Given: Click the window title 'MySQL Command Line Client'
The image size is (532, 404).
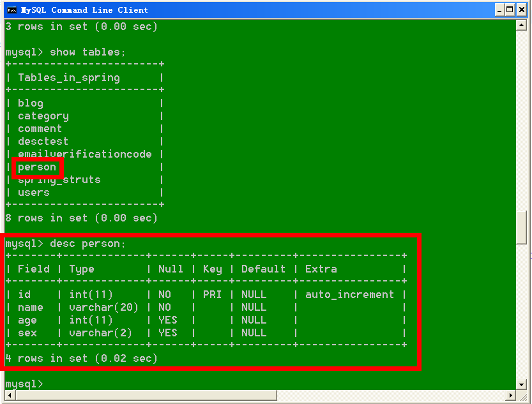Looking at the screenshot, I should 84,10.
